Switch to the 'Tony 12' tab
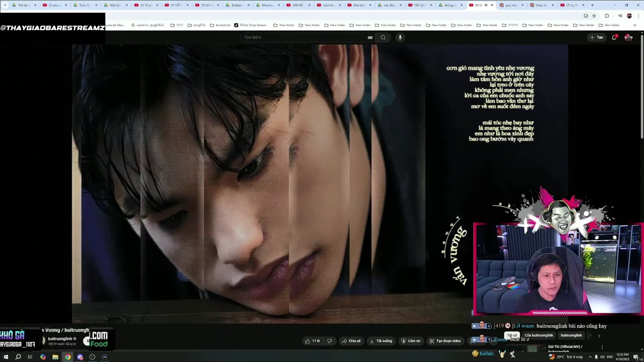Image resolution: width=644 pixels, height=362 pixels. coord(84,5)
